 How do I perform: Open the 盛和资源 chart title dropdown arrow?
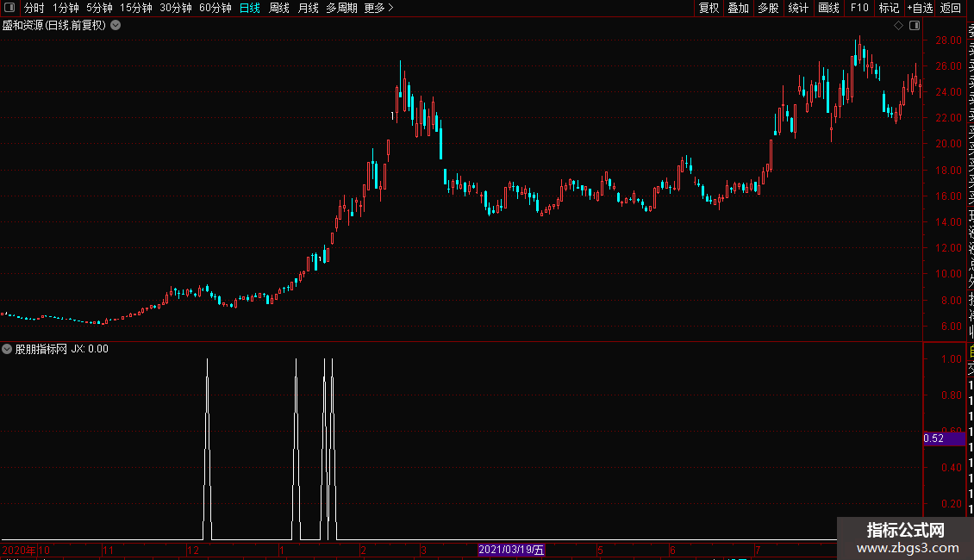tap(116, 26)
